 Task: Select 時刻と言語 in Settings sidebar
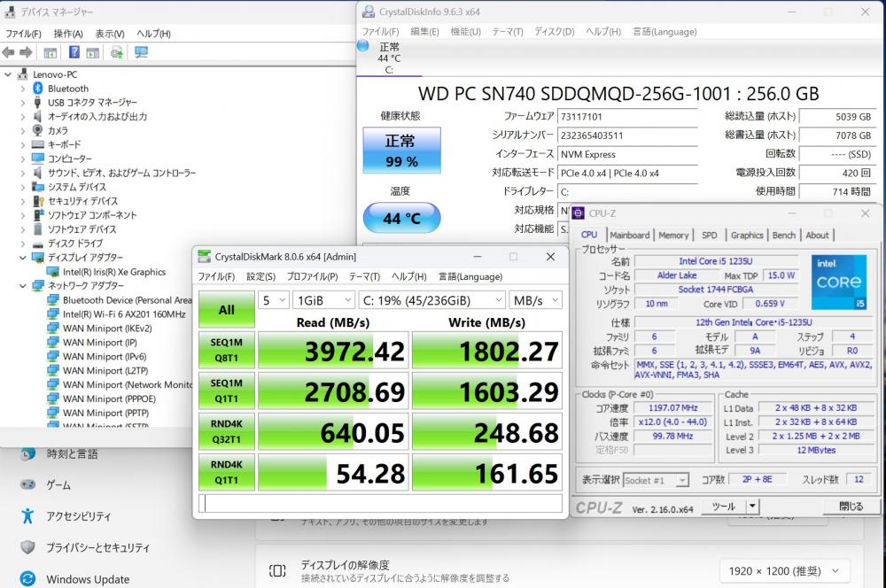(x=73, y=453)
